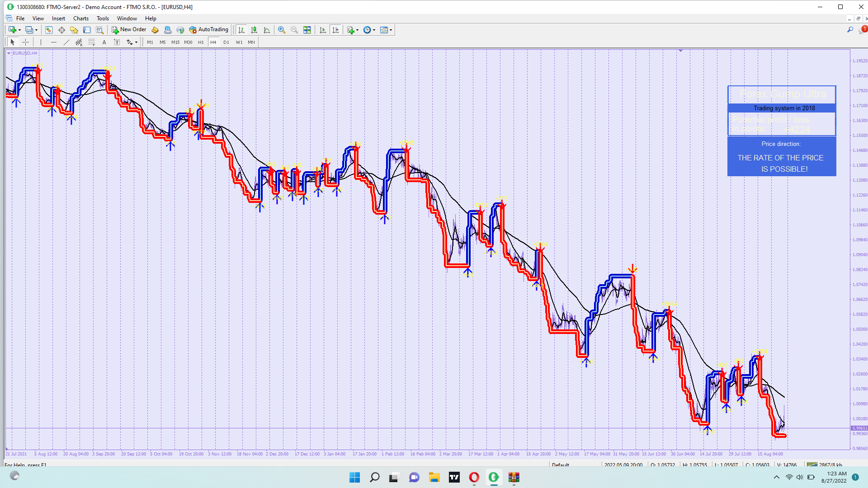Open TradingView from the Windows taskbar
Viewport: 868px width, 488px height.
(x=454, y=477)
